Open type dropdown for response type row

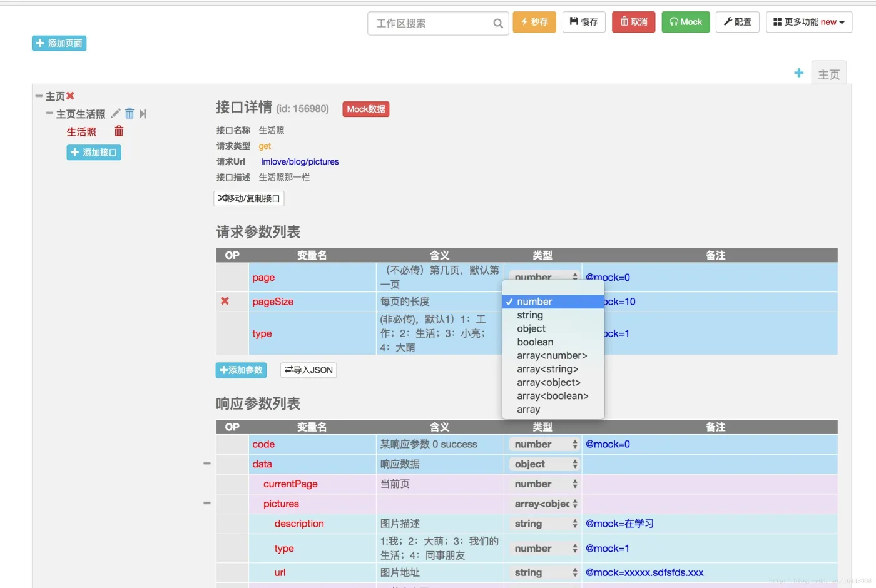(x=544, y=549)
